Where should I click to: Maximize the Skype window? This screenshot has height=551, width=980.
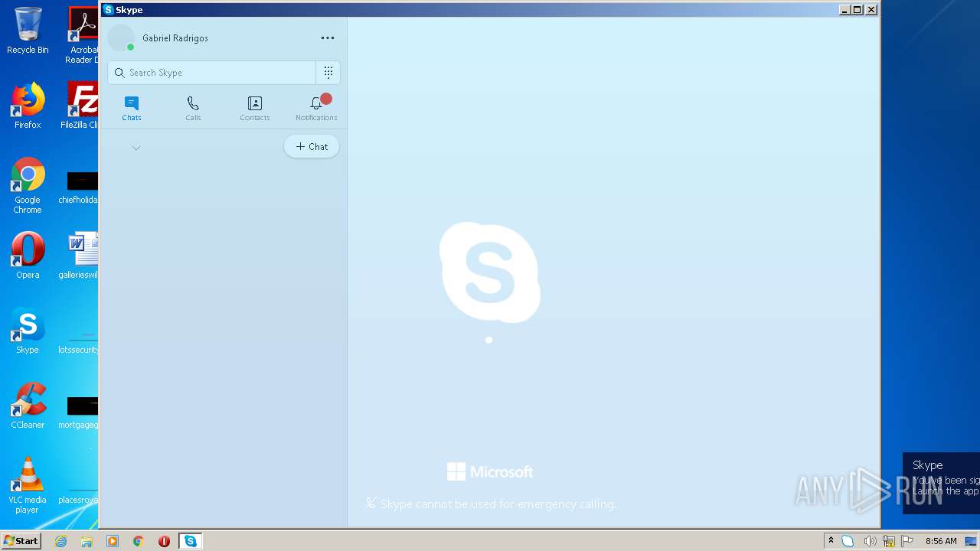pos(857,10)
